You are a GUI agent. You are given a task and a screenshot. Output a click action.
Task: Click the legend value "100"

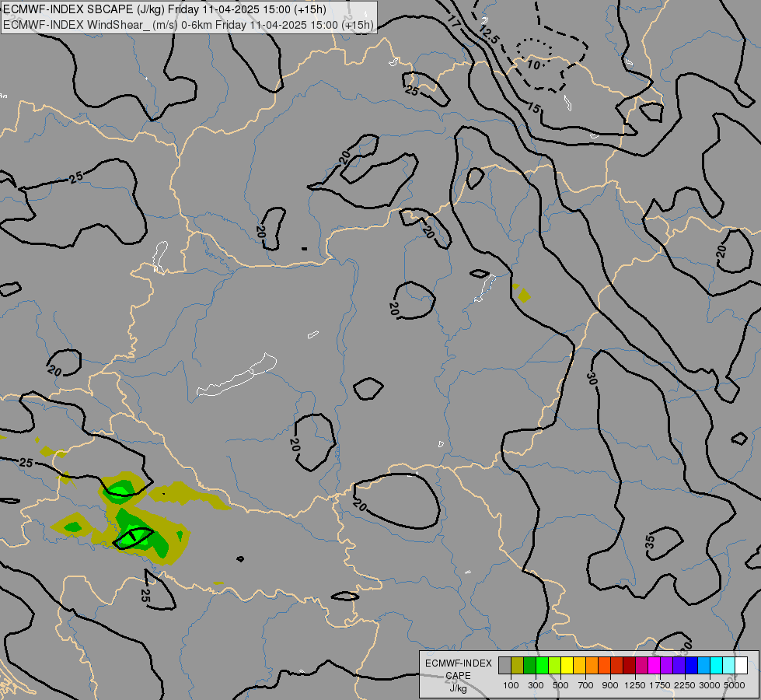coord(511,685)
